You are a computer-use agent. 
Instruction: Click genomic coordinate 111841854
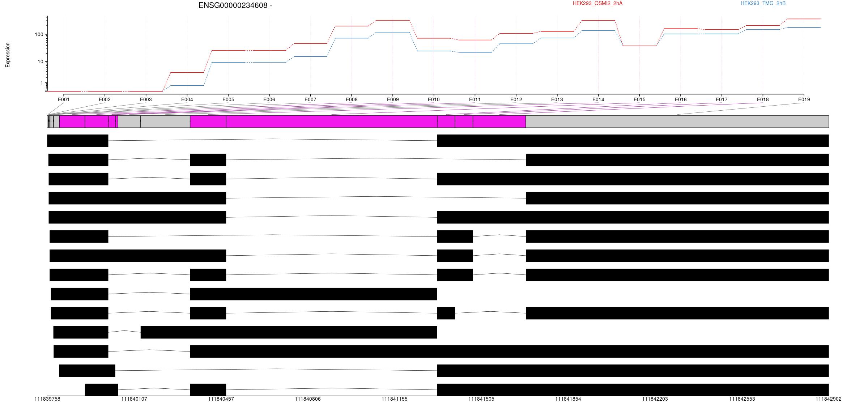568,399
